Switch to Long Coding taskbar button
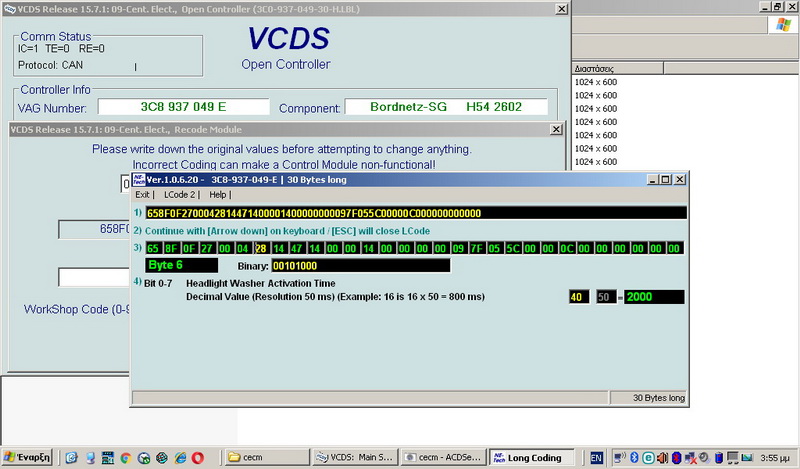Viewport: 800px width, 469px height. coord(531,457)
